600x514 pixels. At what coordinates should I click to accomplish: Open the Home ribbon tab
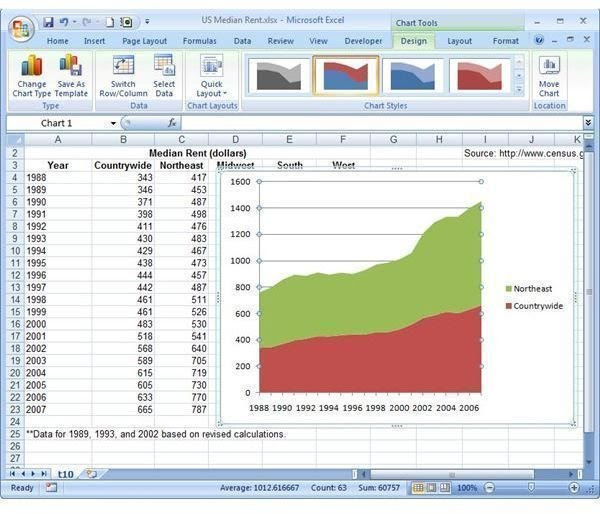point(58,41)
